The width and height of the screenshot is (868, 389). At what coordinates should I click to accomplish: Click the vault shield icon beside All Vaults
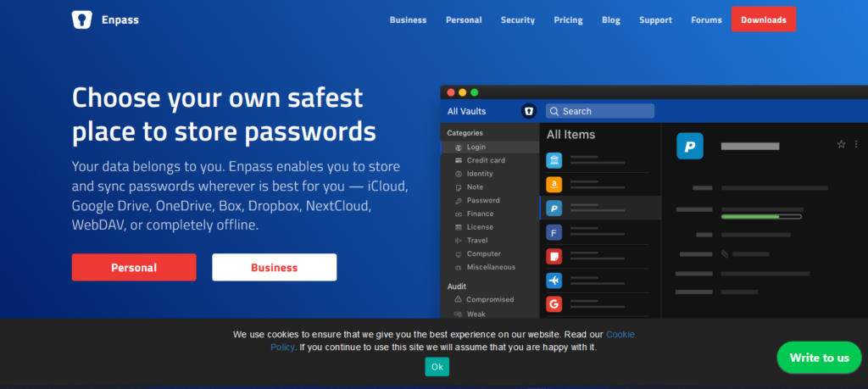[x=529, y=111]
